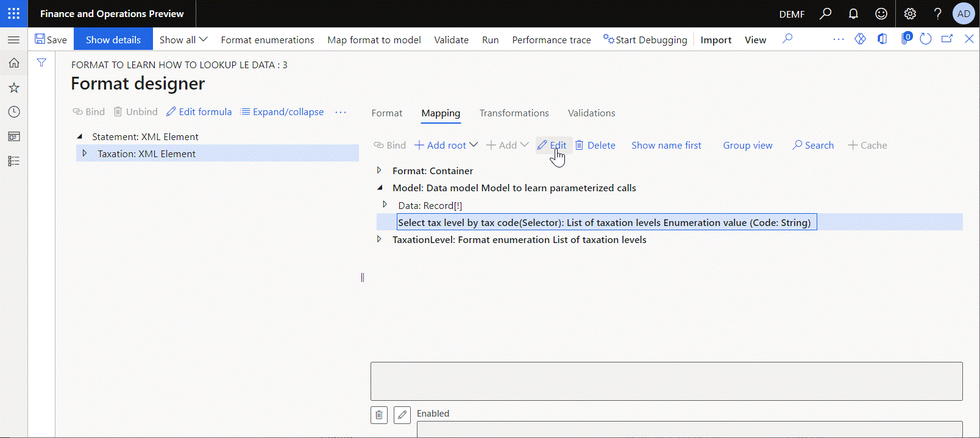Click the Power Apps diamond icon
The width and height of the screenshot is (980, 438).
click(860, 39)
